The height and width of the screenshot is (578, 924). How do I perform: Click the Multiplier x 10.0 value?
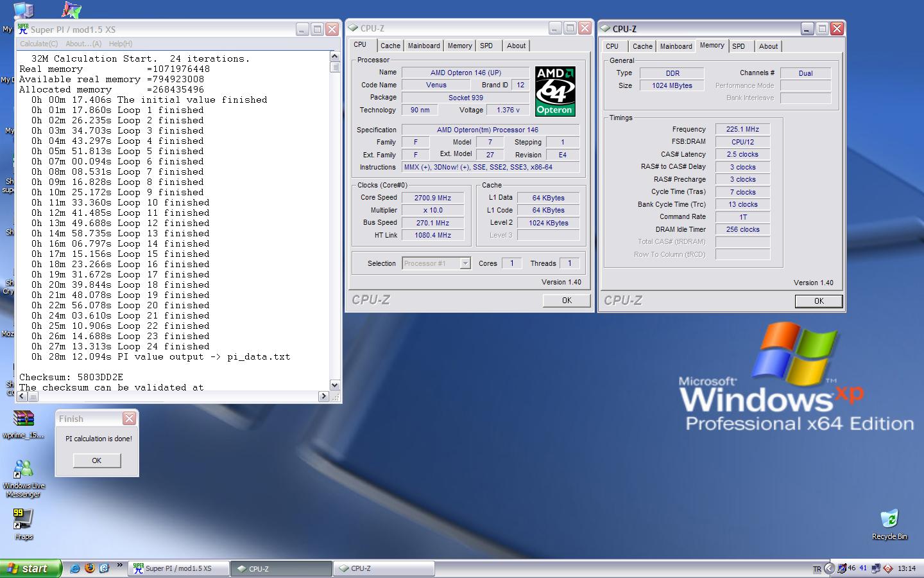432,210
